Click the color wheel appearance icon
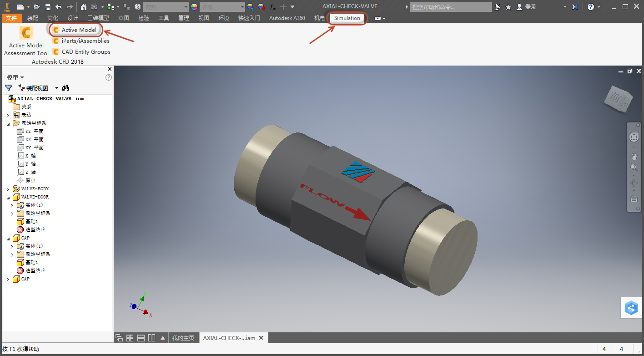The height and width of the screenshot is (356, 644). (x=194, y=7)
